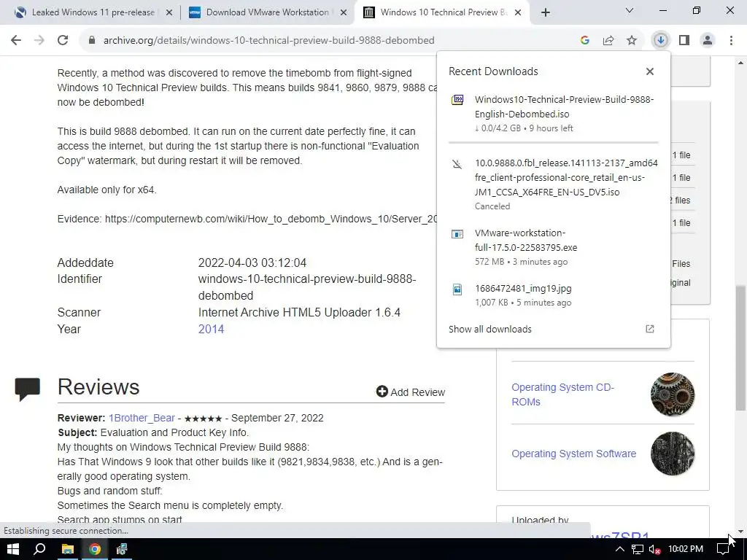
Task: Close the Leaked Windows 11 tab
Action: click(169, 13)
